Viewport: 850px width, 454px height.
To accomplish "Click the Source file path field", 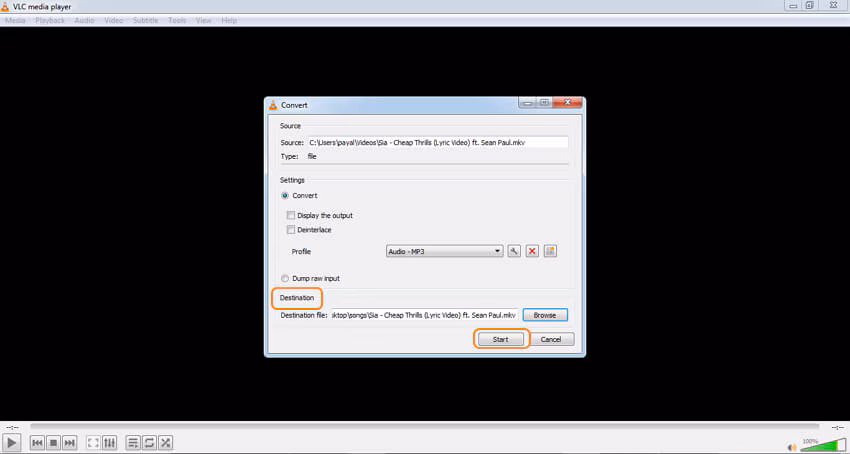I will pyautogui.click(x=437, y=143).
